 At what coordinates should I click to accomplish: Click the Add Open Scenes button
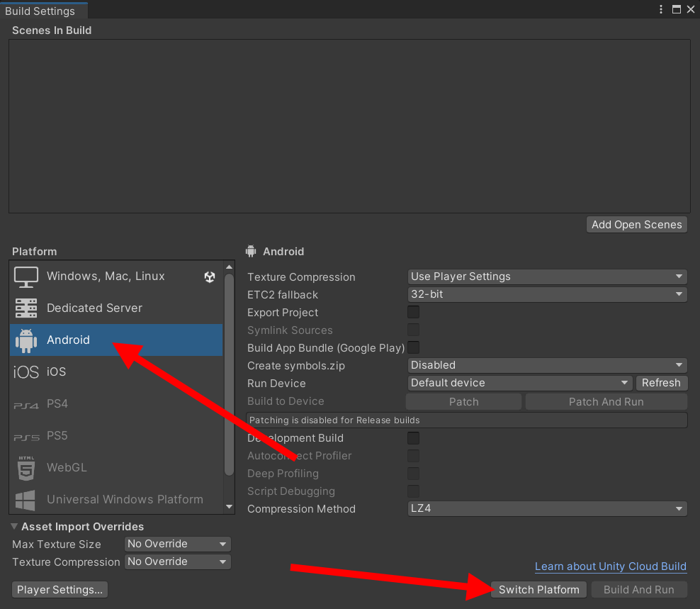point(637,225)
